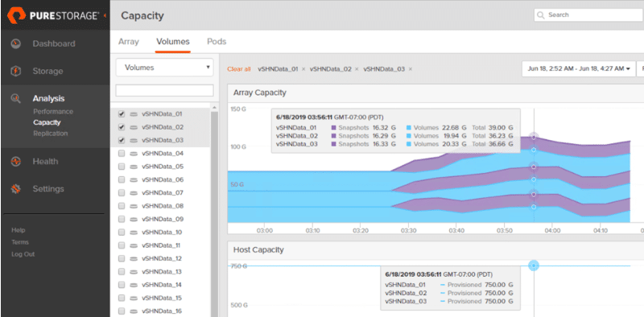Check the vSHNData_07 checkbox
The width and height of the screenshot is (644, 317).
122,193
